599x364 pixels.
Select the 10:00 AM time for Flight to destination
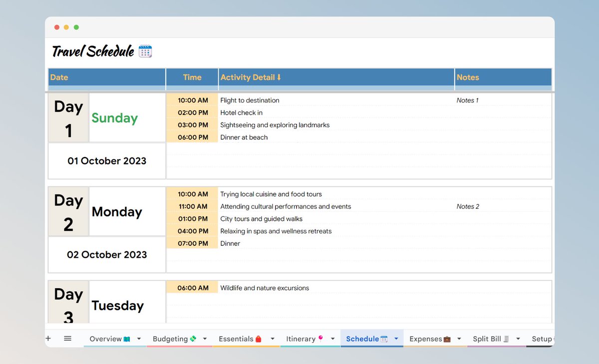(x=192, y=100)
